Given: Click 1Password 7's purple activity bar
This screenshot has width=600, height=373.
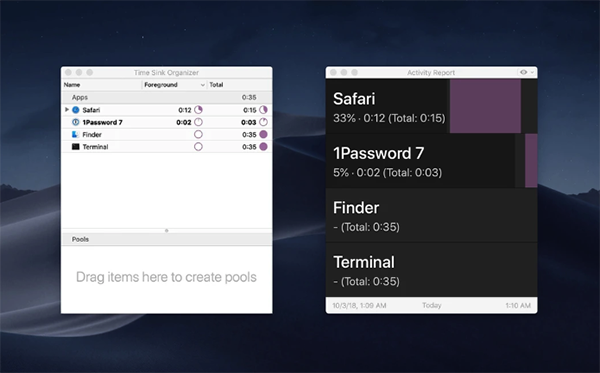Looking at the screenshot, I should point(531,161).
